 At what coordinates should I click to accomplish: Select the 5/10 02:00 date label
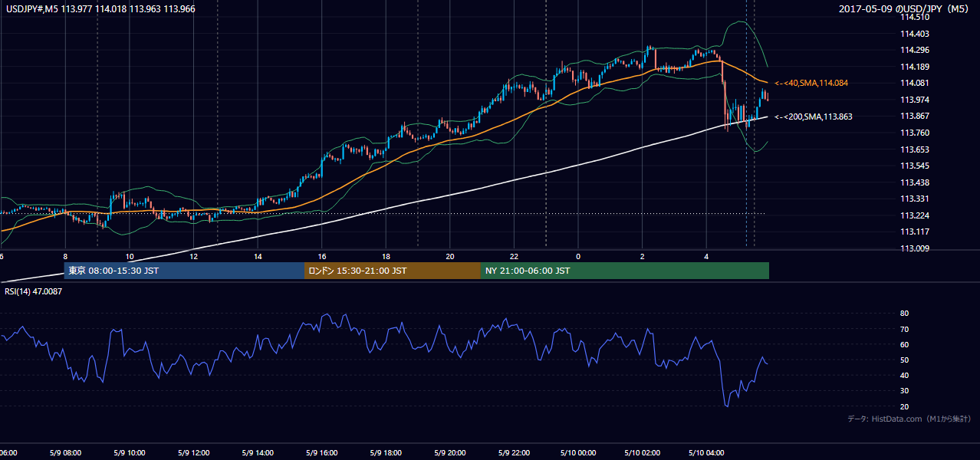pos(642,453)
